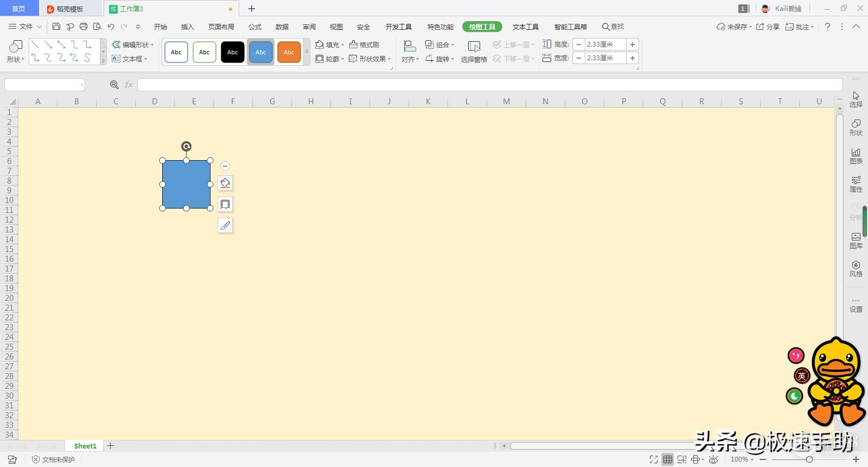Open the 图表 chart panel in right sidebar
868x467 pixels.
point(856,156)
